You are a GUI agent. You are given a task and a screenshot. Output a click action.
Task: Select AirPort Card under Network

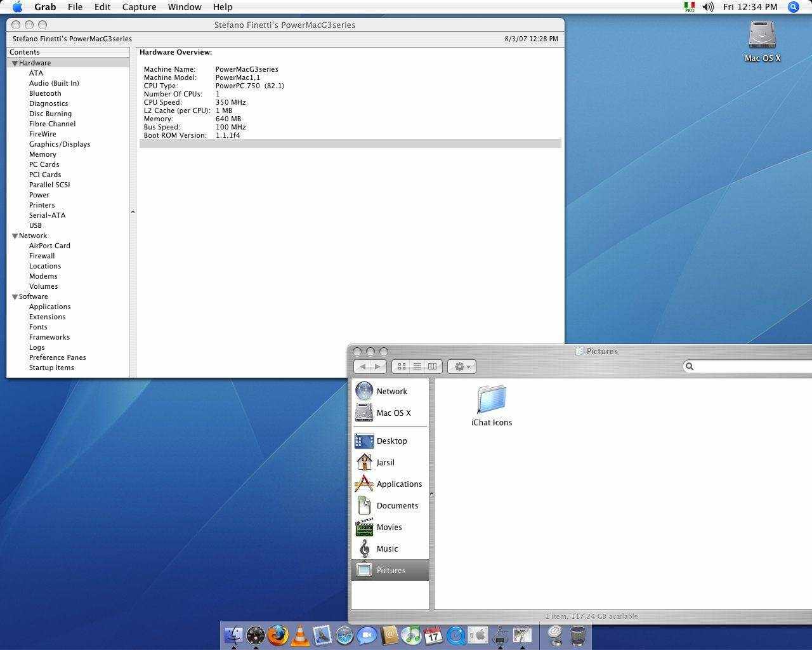click(49, 246)
